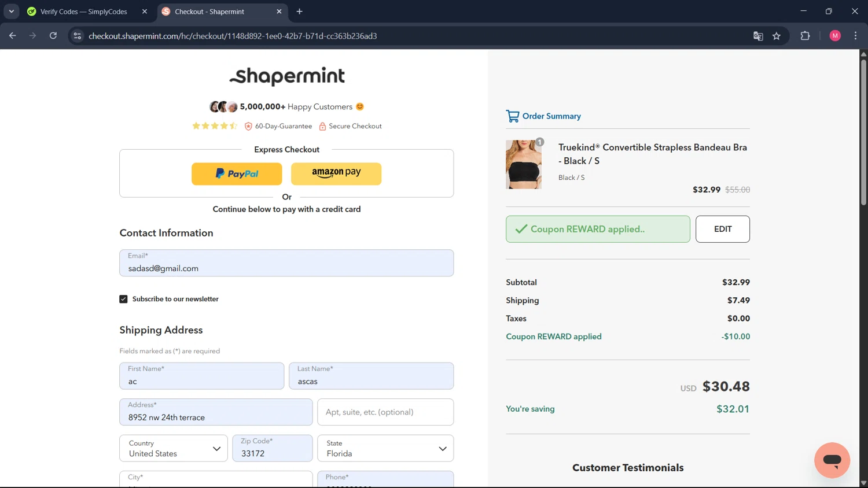Click the City field
The height and width of the screenshot is (488, 868).
tap(216, 479)
